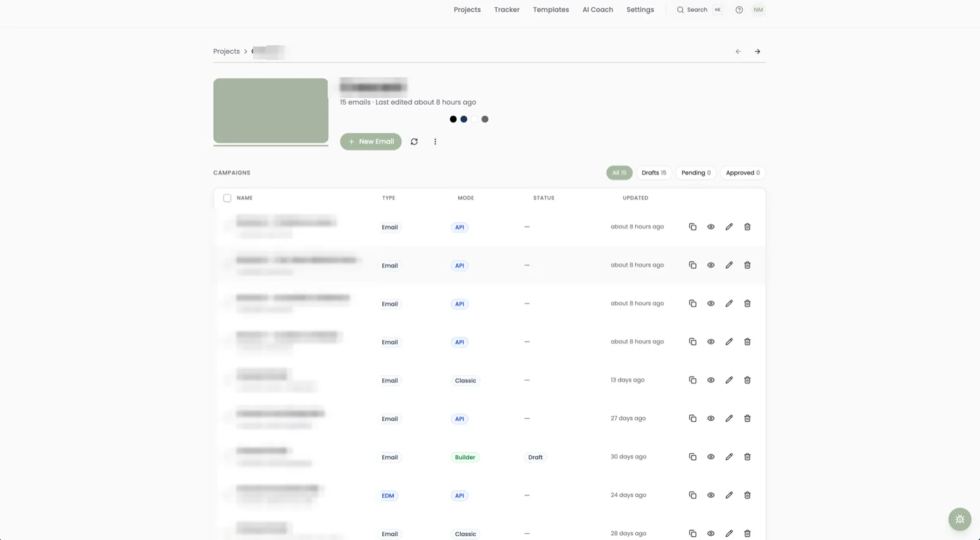980x540 pixels.
Task: Open the Search box in top bar
Action: [699, 10]
